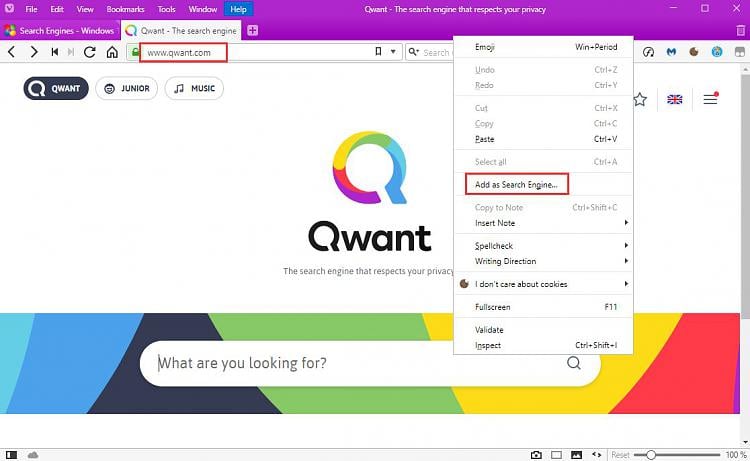Go to the Home page

tap(112, 52)
